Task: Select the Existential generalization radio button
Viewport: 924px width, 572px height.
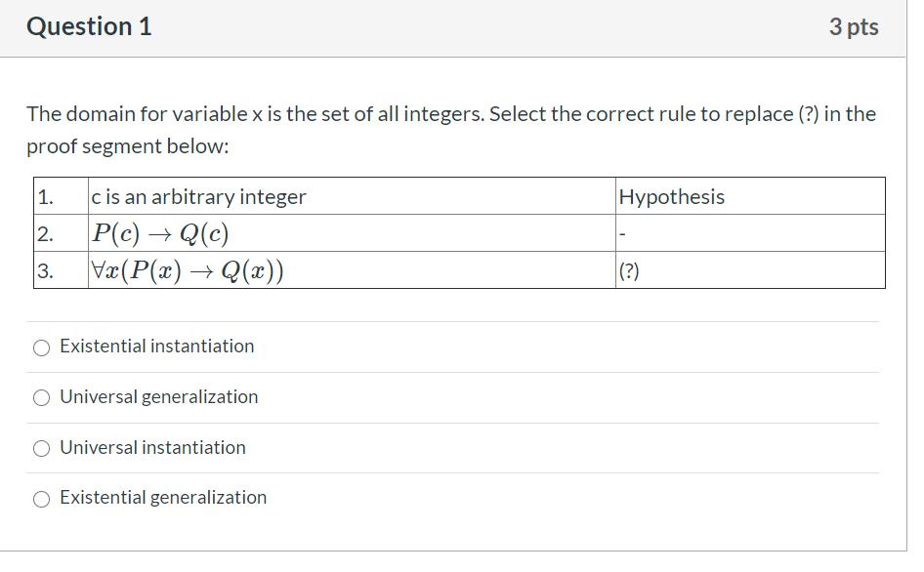Action: tap(41, 498)
